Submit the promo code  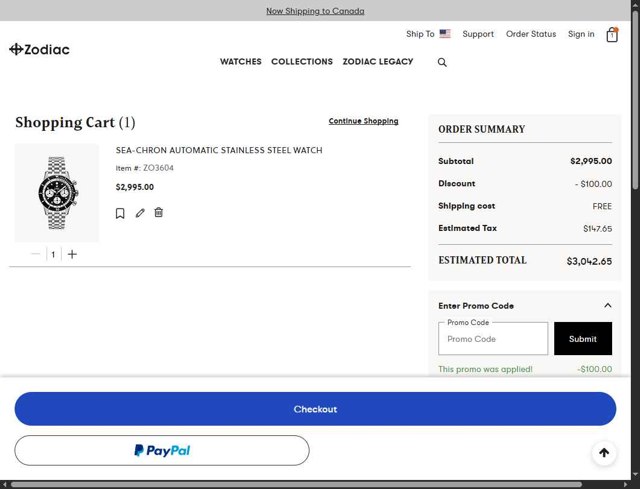coord(583,338)
